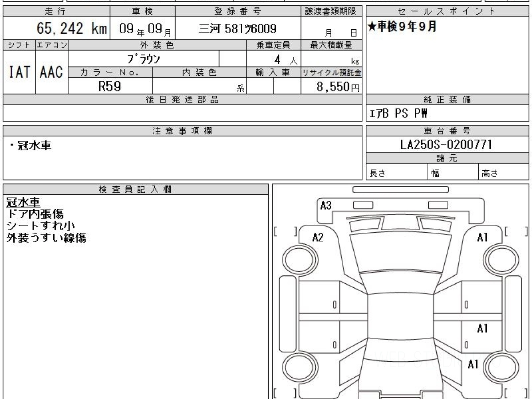
Task: Select the 走行 column header
Action: (x=56, y=12)
